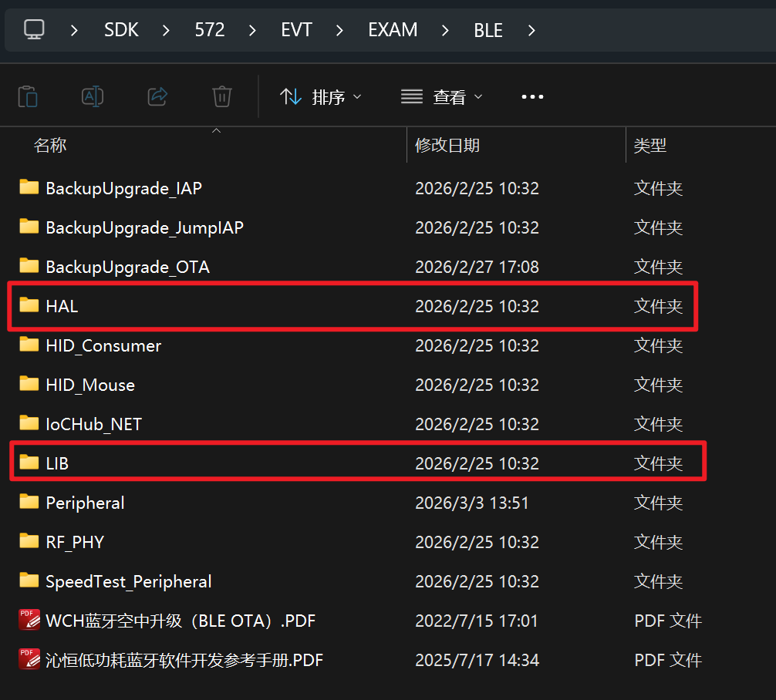Expand the chevron after BLE
The width and height of the screenshot is (776, 700).
(x=531, y=31)
